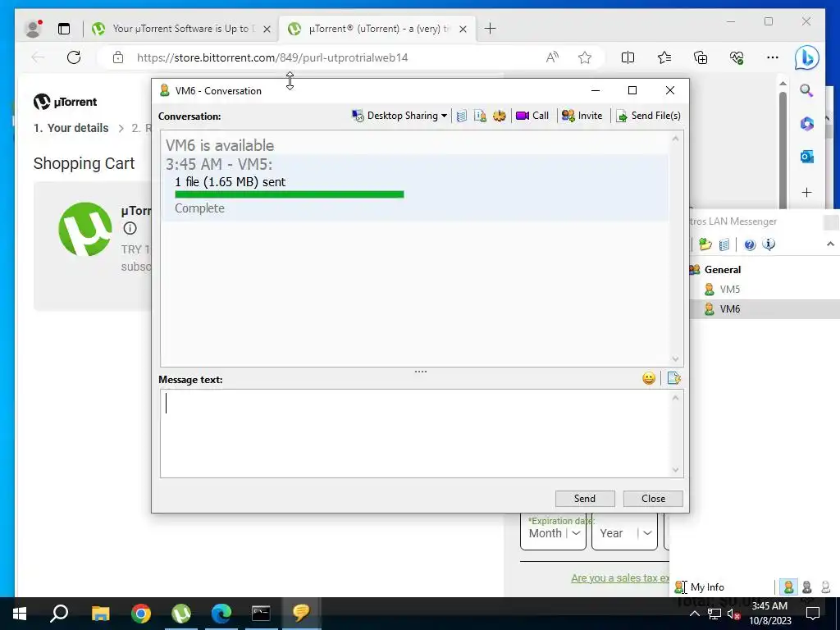
Task: Refresh the browser page
Action: click(74, 57)
